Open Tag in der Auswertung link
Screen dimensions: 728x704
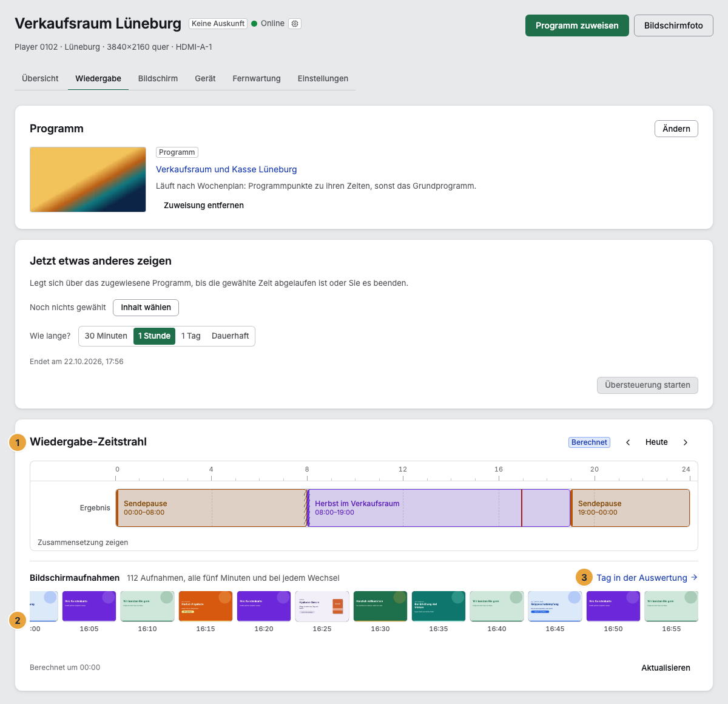click(x=647, y=578)
